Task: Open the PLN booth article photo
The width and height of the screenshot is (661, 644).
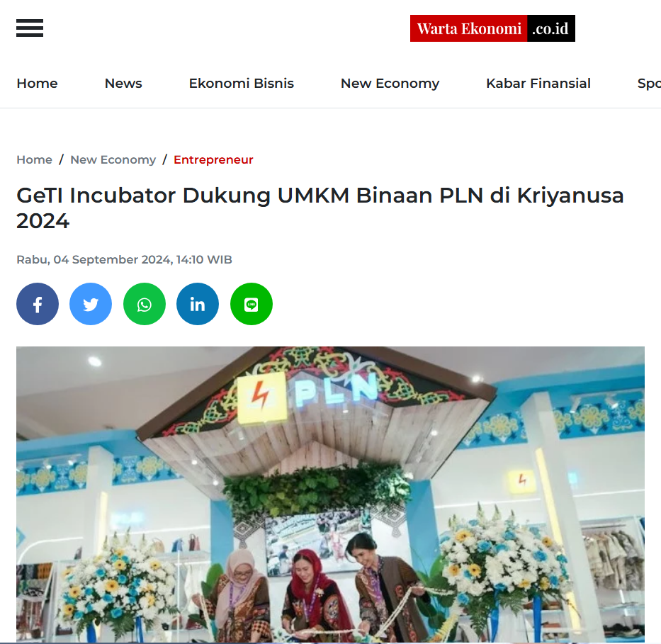Action: coord(330,495)
